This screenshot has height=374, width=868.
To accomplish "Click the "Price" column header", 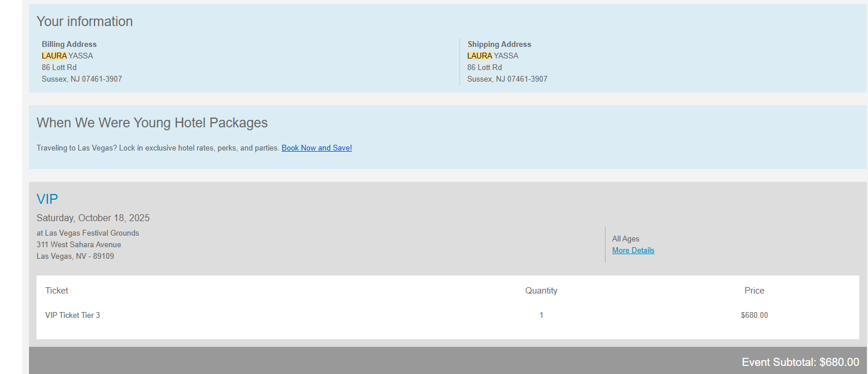I will 754,291.
